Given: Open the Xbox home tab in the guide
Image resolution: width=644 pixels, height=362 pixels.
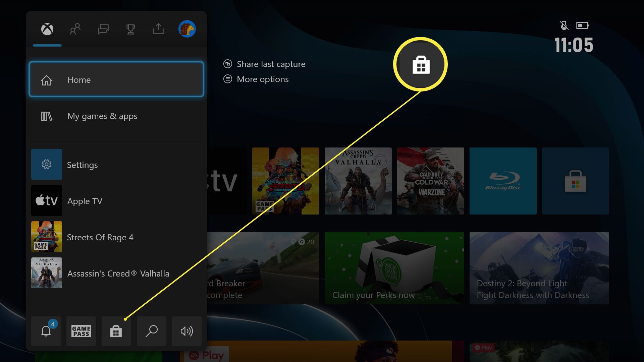Looking at the screenshot, I should (x=47, y=29).
